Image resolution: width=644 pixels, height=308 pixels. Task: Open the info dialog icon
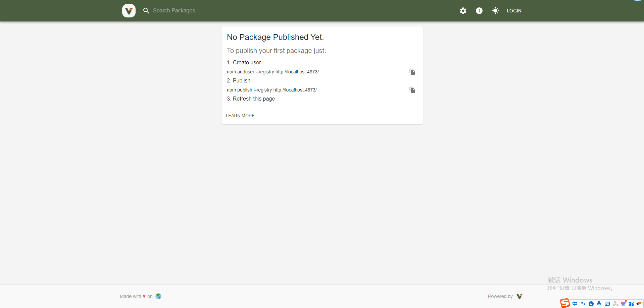(479, 11)
